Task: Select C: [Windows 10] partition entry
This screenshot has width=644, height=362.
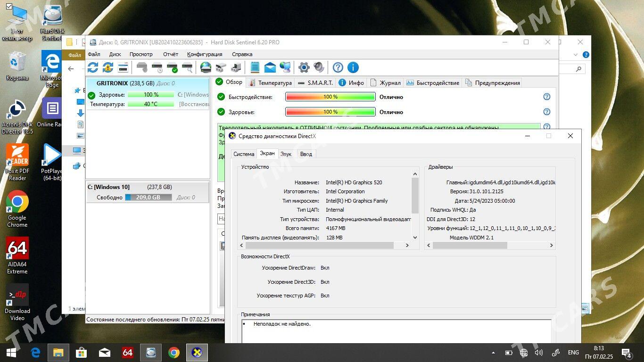Action: coord(148,192)
